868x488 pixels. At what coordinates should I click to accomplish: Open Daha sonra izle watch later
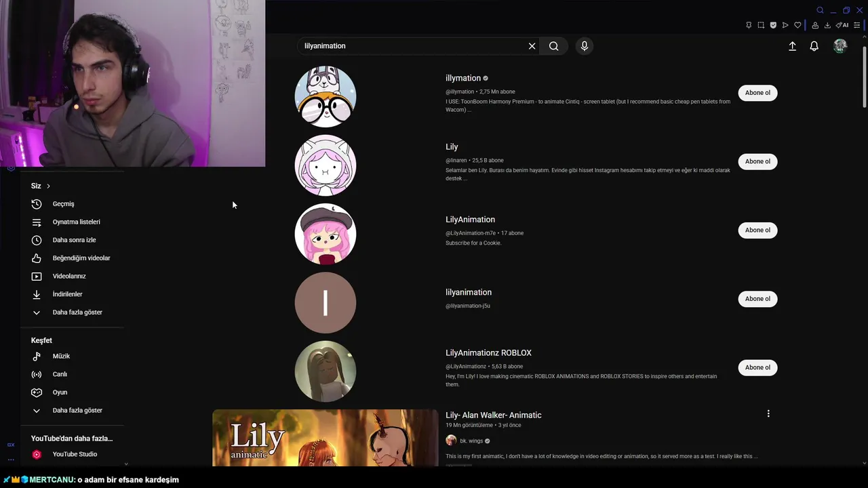click(x=73, y=240)
